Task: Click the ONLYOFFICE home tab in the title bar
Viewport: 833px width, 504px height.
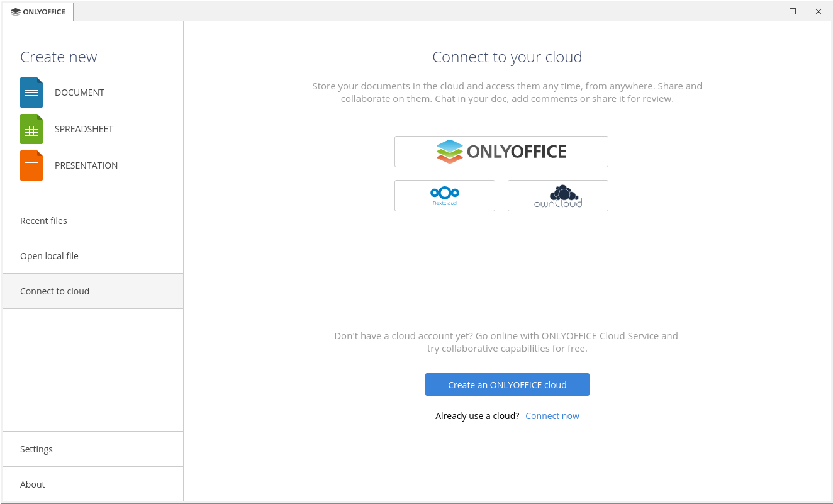Action: (x=38, y=12)
